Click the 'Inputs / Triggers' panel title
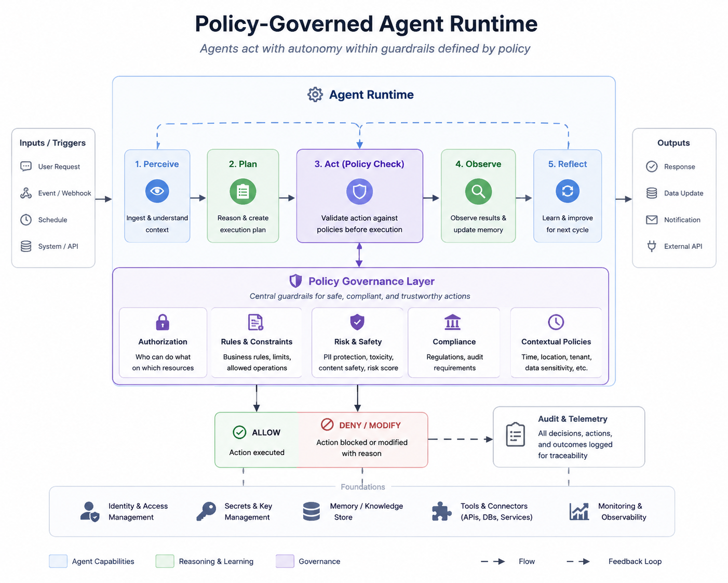The width and height of the screenshot is (728, 583). 52,143
